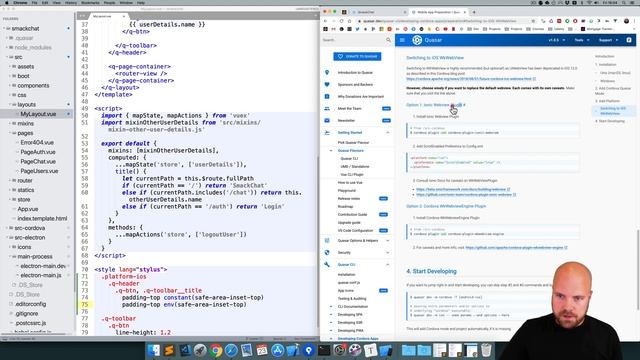Open Tools dropdown in Quasar header

582,40
